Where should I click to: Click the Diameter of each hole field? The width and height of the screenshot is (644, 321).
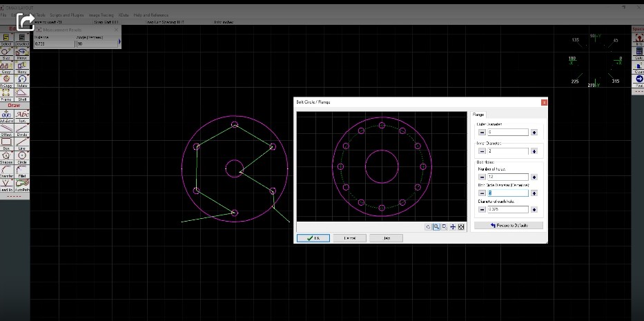coord(508,210)
